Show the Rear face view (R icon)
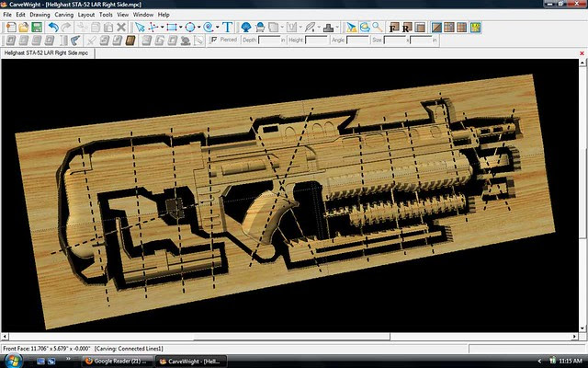Image resolution: width=588 pixels, height=368 pixels. (x=407, y=27)
